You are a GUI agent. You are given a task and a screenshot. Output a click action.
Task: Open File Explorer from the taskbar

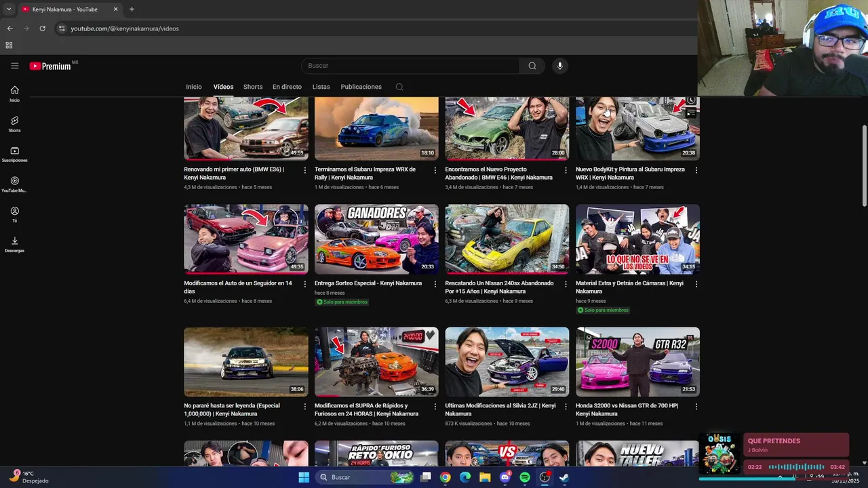pyautogui.click(x=485, y=477)
